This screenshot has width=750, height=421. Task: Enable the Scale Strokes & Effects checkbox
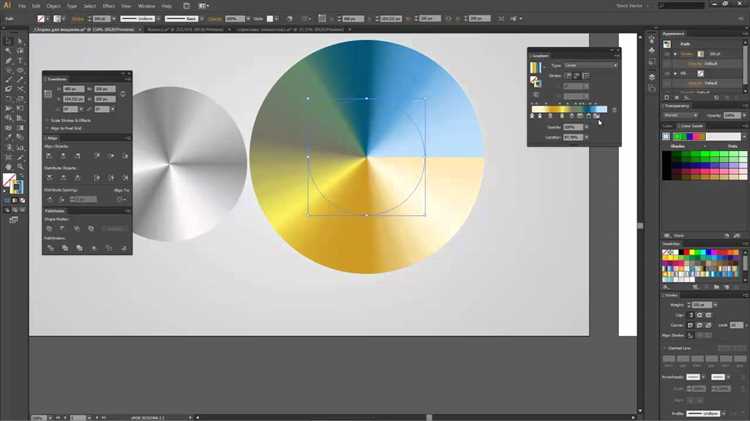pos(47,120)
